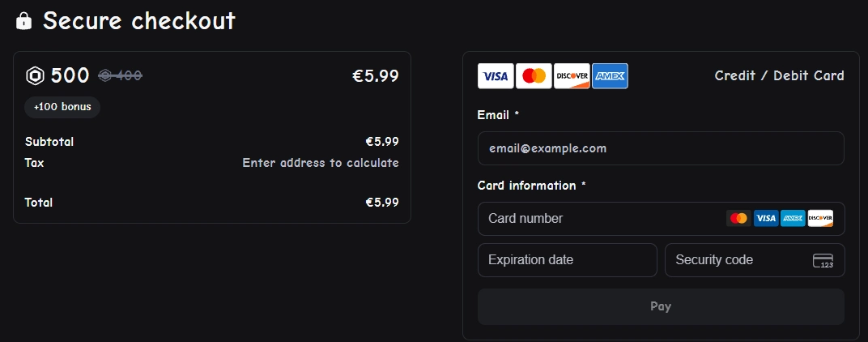The height and width of the screenshot is (342, 868).
Task: Focus the Security code field
Action: [x=755, y=260]
